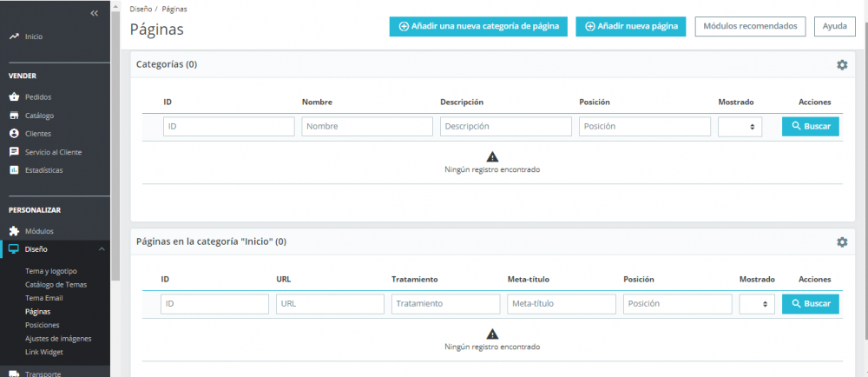This screenshot has width=868, height=377.
Task: Click Añadir una nueva categoría de página
Action: tap(478, 27)
